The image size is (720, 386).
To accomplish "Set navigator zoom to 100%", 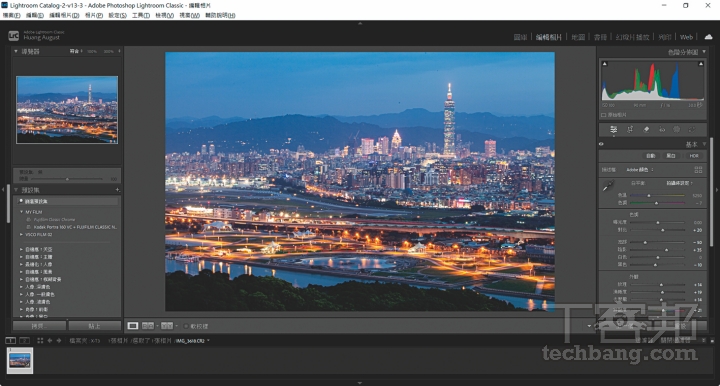I will tap(92, 51).
